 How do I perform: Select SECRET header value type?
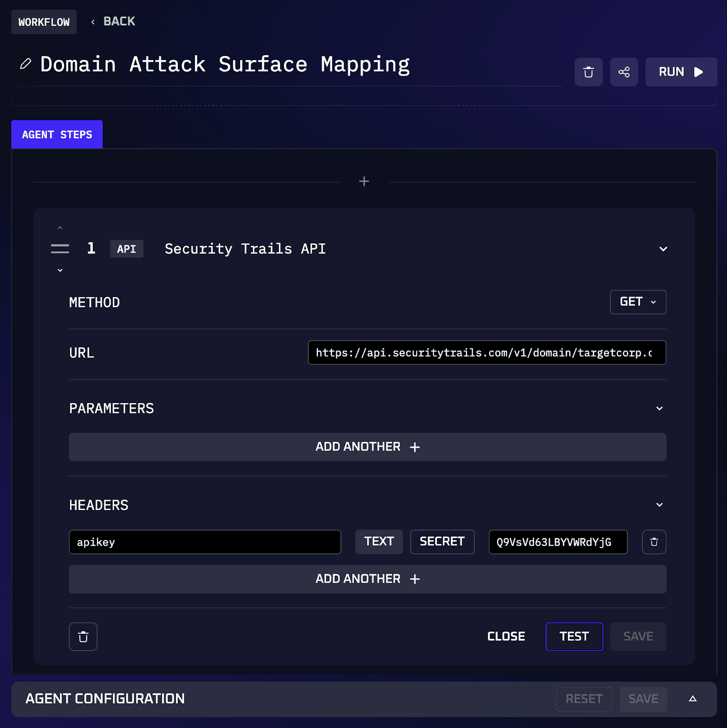pyautogui.click(x=442, y=542)
